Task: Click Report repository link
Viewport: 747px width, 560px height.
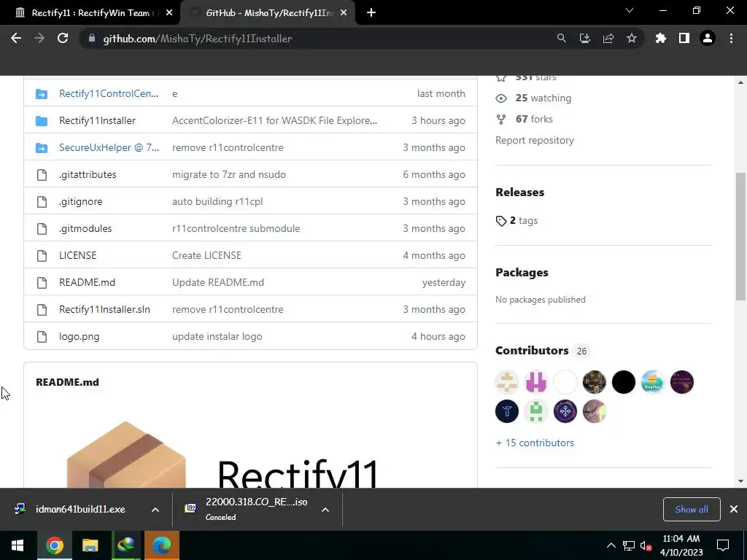Action: [535, 141]
